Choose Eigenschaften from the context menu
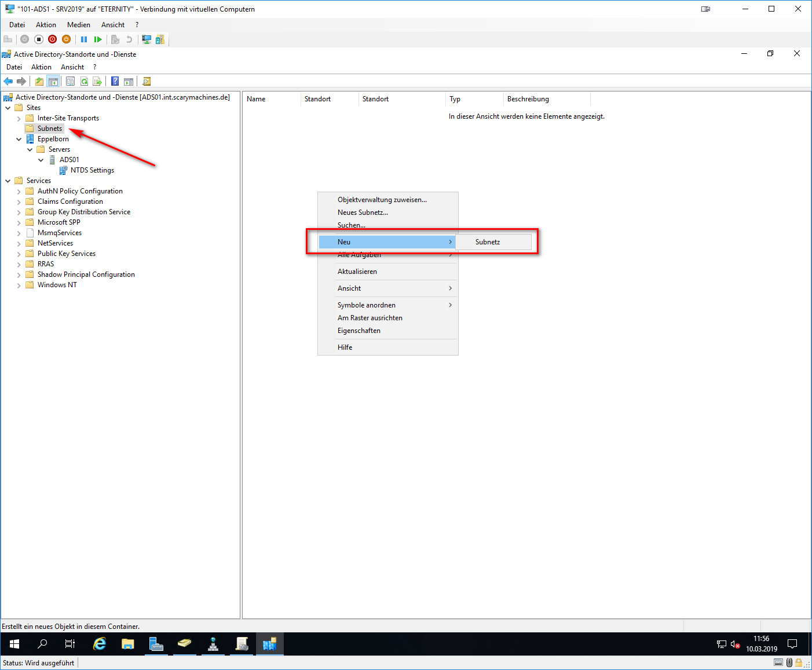 [359, 331]
